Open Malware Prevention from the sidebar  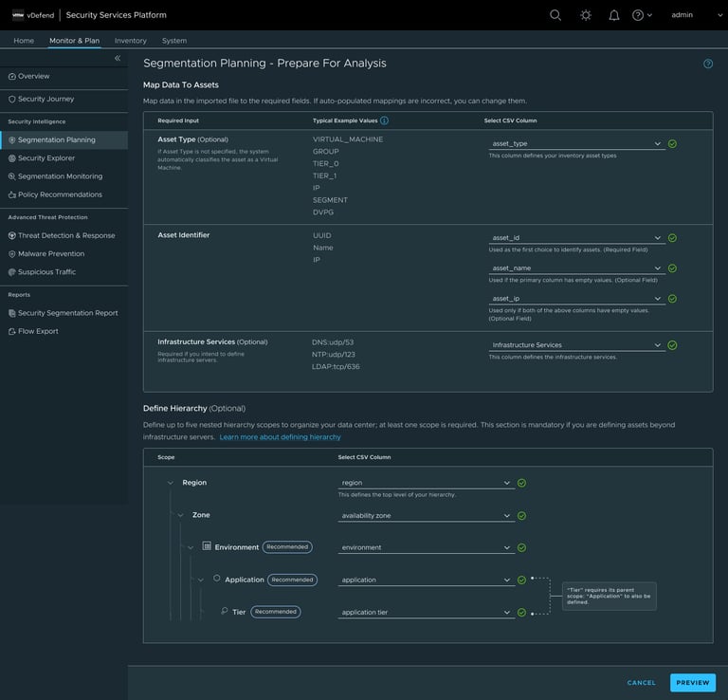(x=51, y=254)
